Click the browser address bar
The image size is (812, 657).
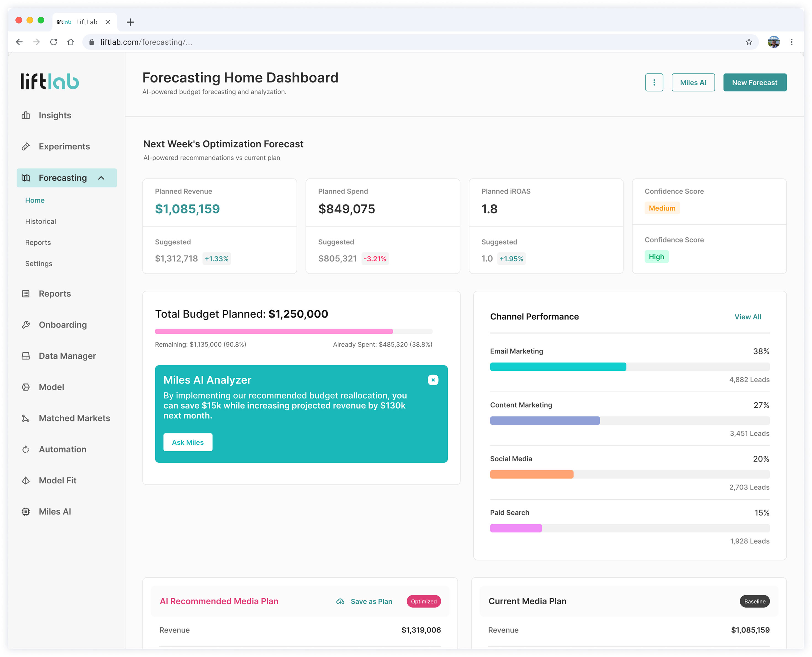pyautogui.click(x=420, y=42)
